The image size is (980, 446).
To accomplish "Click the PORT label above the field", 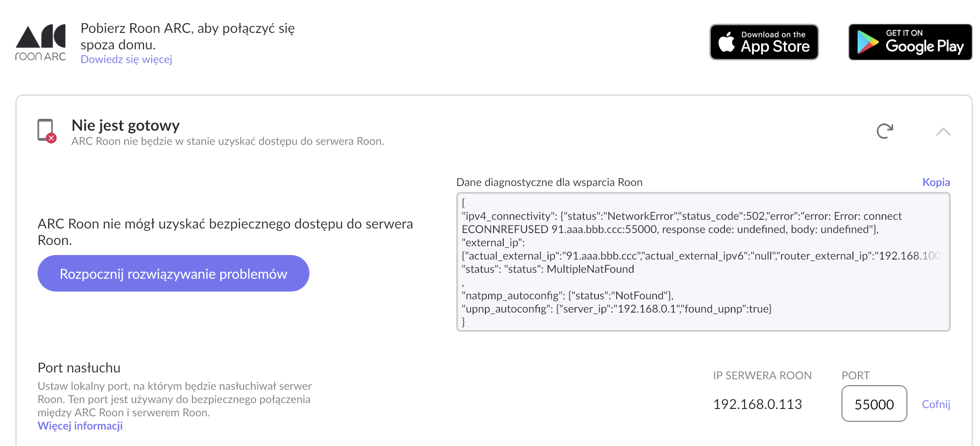I will click(856, 375).
